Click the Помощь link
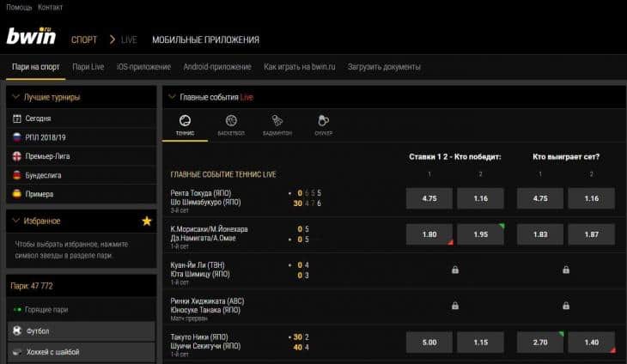627x364 pixels. (x=19, y=7)
